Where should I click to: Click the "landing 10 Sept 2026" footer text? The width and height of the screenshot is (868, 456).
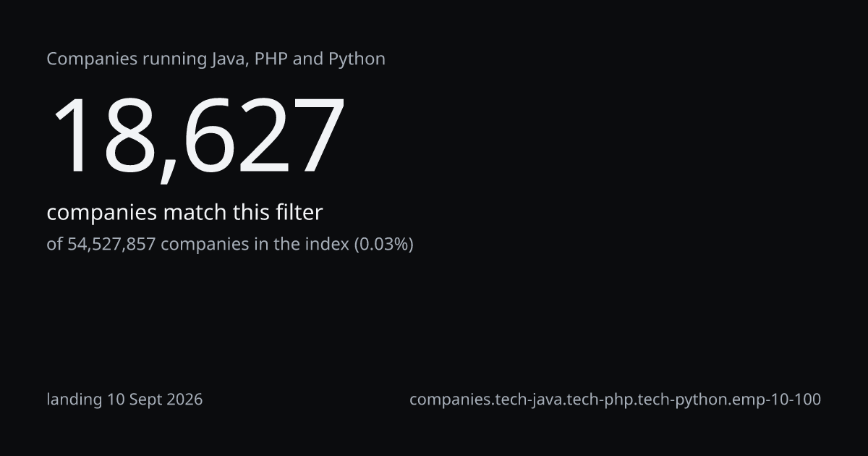coord(124,400)
